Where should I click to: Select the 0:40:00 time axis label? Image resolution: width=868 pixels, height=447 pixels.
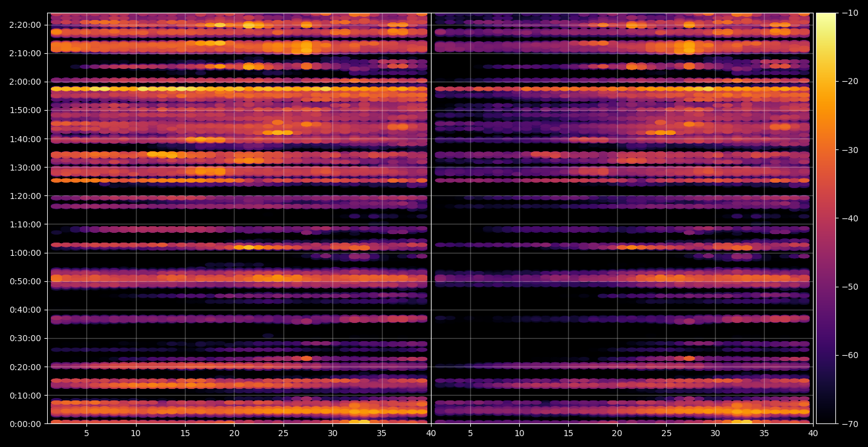click(25, 310)
